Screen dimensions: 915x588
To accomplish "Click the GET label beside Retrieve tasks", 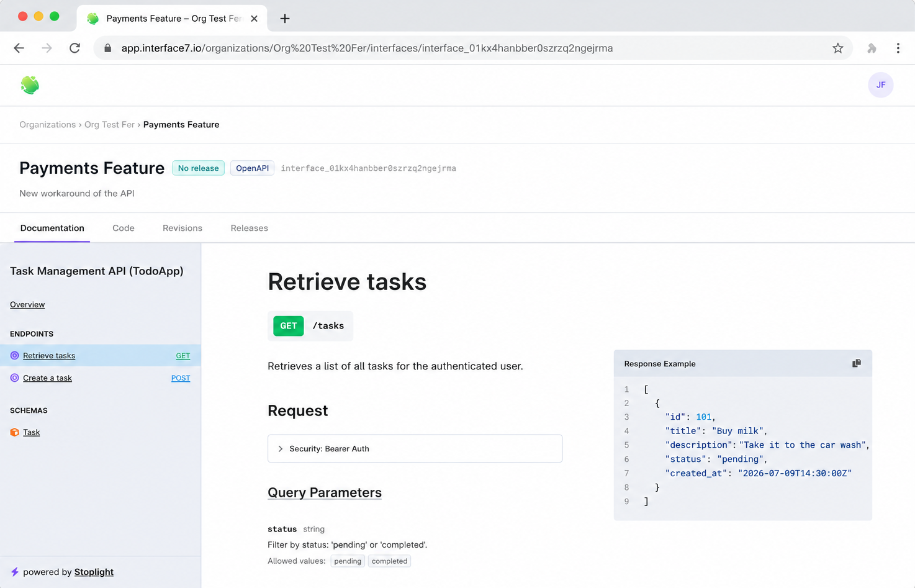I will tap(183, 356).
